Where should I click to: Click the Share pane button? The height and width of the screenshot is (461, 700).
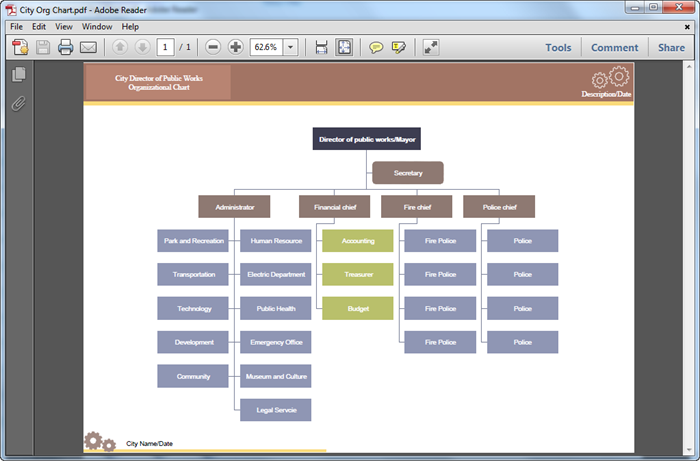[671, 47]
